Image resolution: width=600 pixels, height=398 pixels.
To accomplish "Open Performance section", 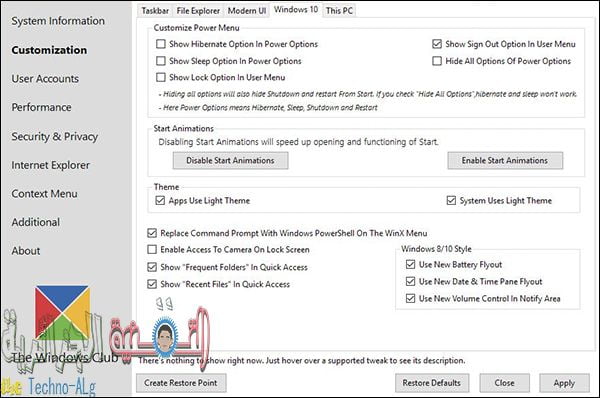I will (41, 108).
